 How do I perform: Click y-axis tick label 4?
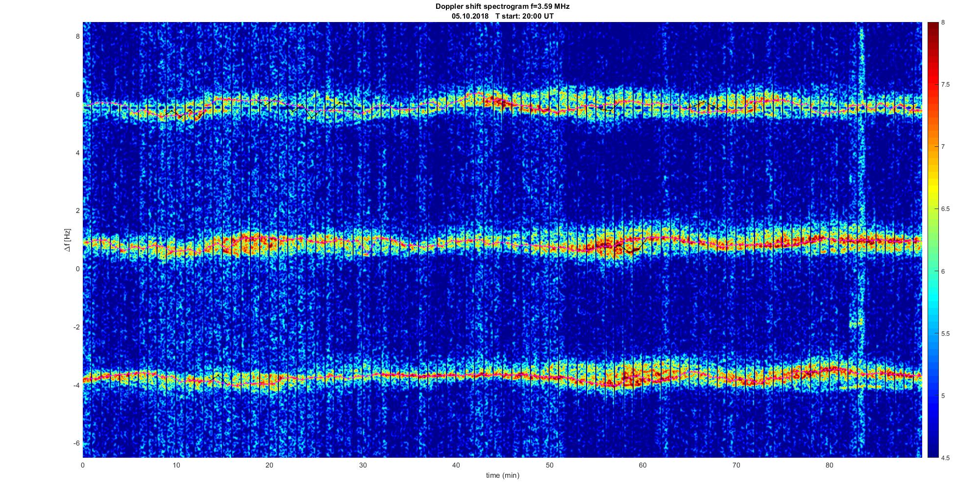pos(77,153)
